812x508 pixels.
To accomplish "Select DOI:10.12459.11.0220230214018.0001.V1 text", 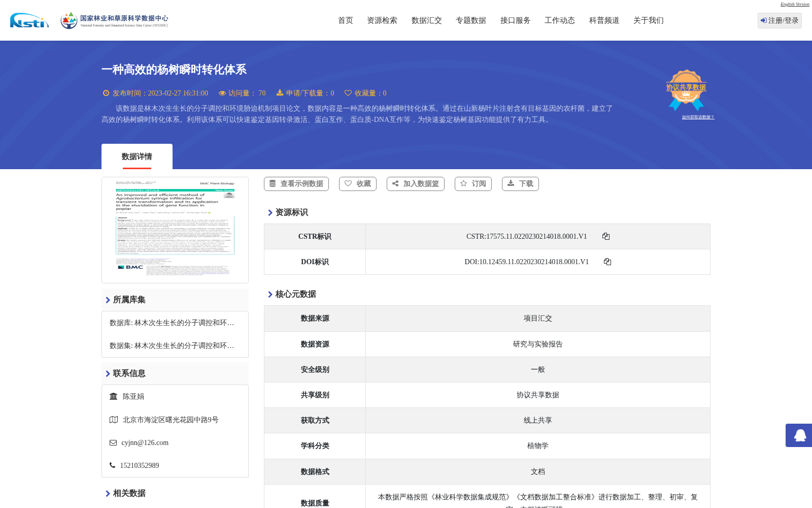I will pyautogui.click(x=527, y=262).
